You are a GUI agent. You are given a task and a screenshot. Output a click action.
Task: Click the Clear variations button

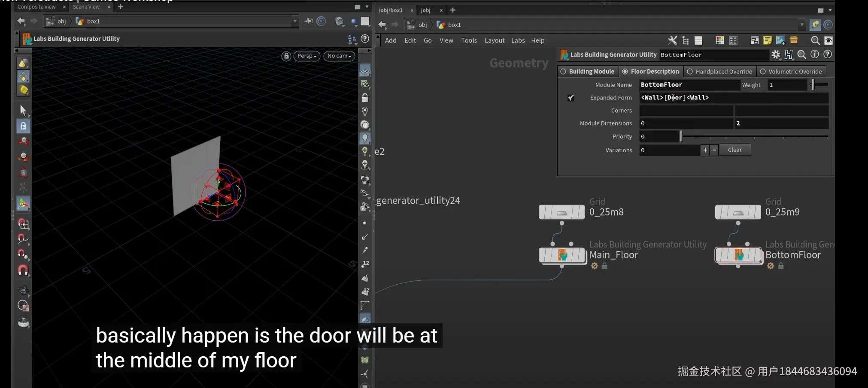(734, 150)
